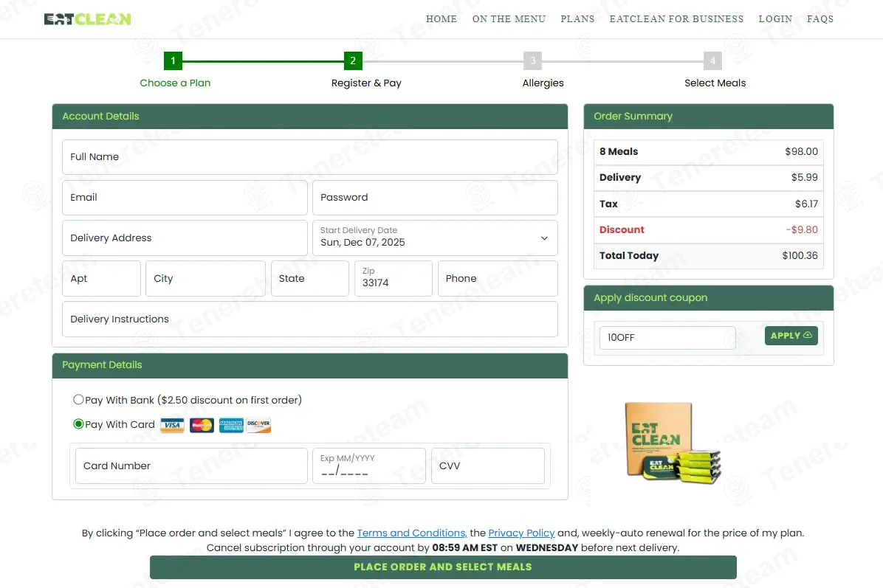This screenshot has height=588, width=883.
Task: Open Plans page
Action: click(577, 19)
